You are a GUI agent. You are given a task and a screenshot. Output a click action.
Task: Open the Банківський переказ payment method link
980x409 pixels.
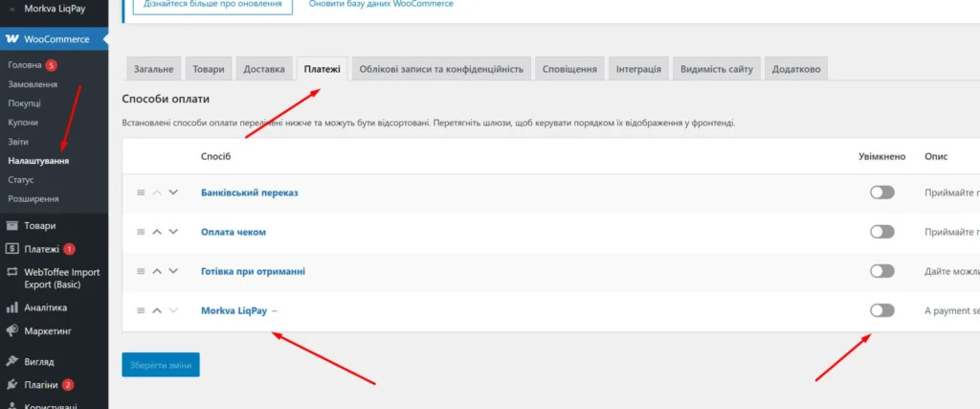tap(250, 193)
